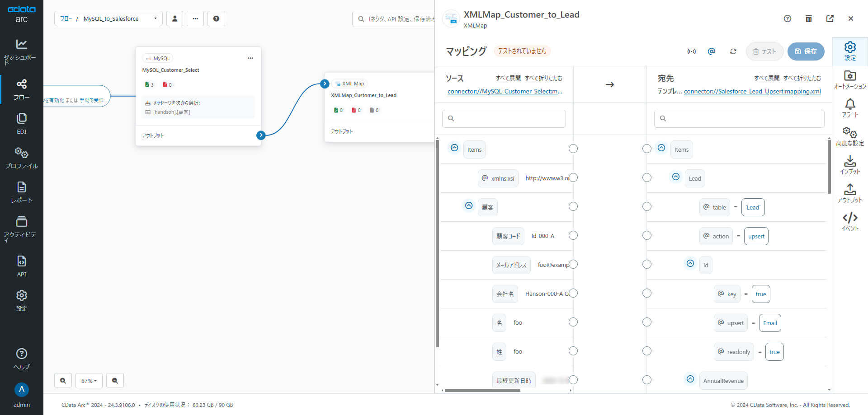Screen dimensions: 868x415
Task: Open the EDI sidebar section
Action: click(21, 124)
